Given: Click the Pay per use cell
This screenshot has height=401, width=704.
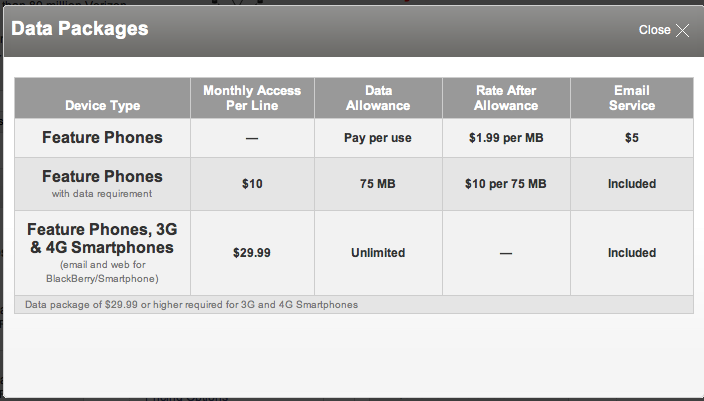Looking at the screenshot, I should click(x=378, y=138).
